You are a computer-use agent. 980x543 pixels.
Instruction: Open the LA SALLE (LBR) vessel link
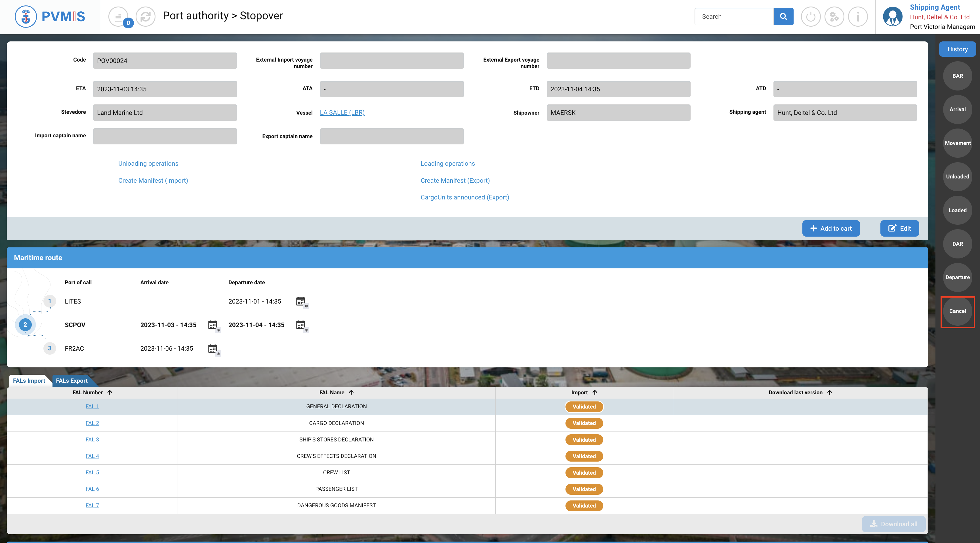click(x=342, y=113)
